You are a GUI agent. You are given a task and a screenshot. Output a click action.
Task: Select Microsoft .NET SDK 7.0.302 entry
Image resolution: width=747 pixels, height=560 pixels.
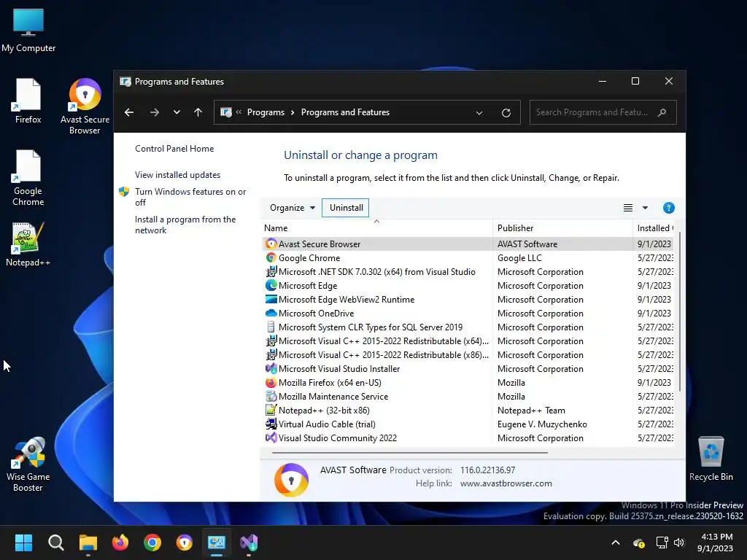coord(377,271)
